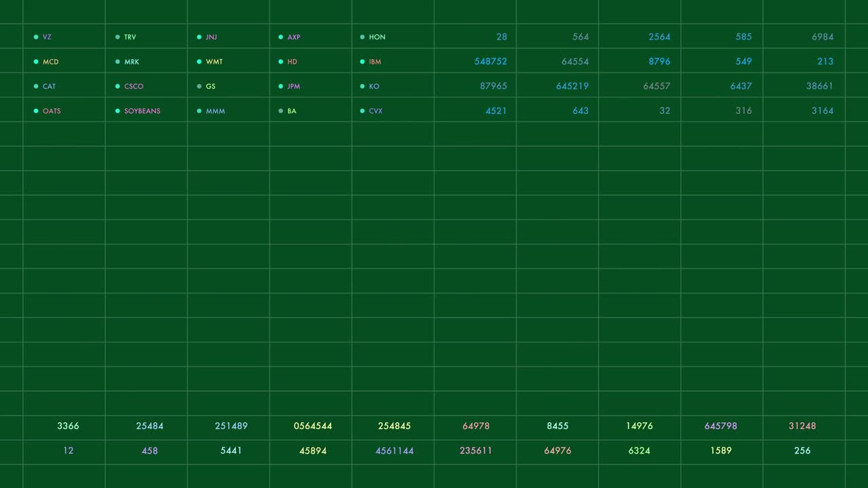Select the cell showing 643
868x488 pixels.
click(557, 110)
